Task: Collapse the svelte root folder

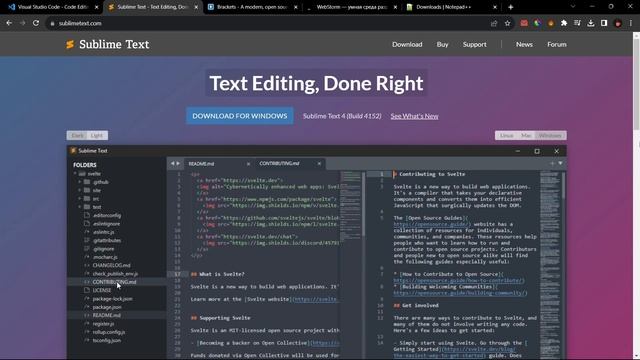Action: [x=75, y=173]
